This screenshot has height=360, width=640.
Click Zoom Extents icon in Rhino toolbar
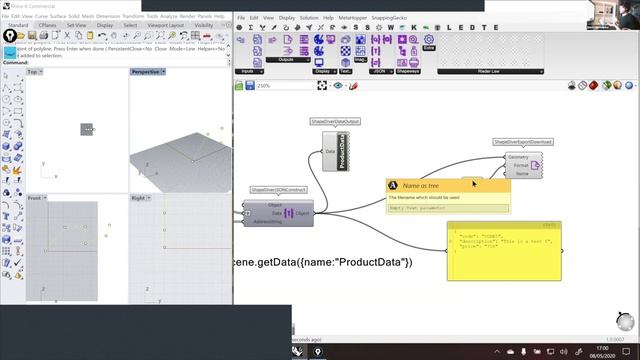coord(160,36)
